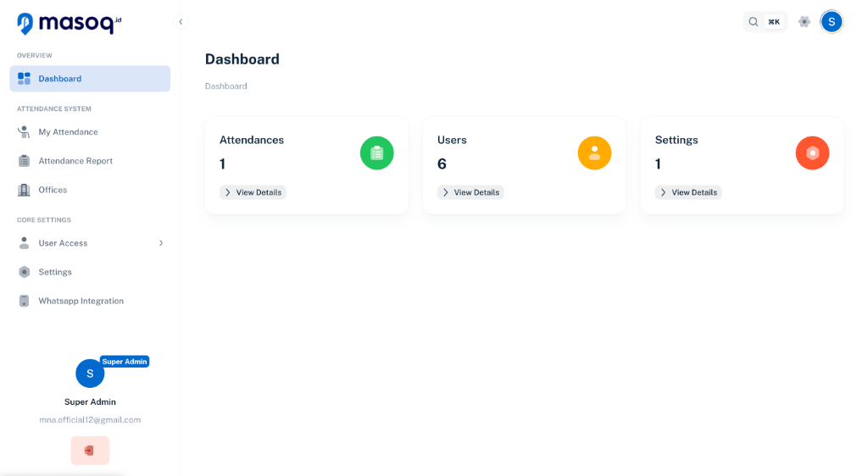The width and height of the screenshot is (868, 476).
Task: Click the User Access person icon
Action: click(24, 243)
